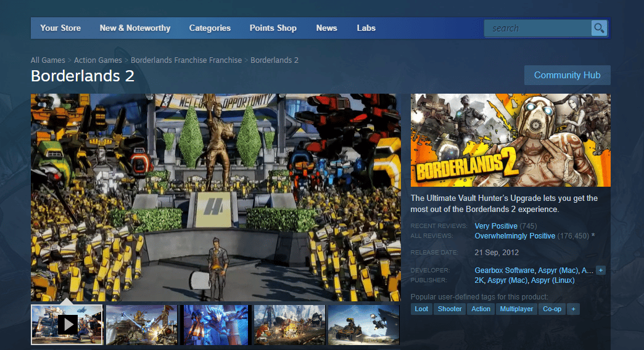Go to Action Games breadcrumb

[97, 60]
